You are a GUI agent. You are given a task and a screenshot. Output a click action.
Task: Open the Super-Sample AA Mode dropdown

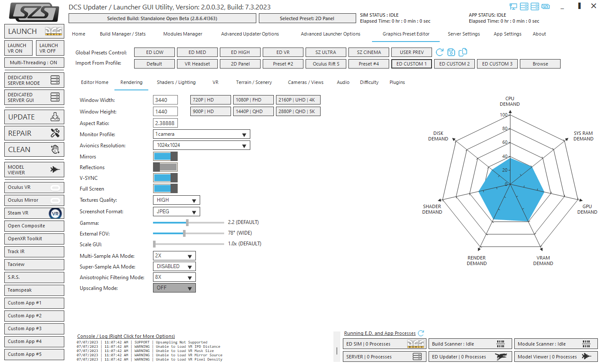click(174, 266)
